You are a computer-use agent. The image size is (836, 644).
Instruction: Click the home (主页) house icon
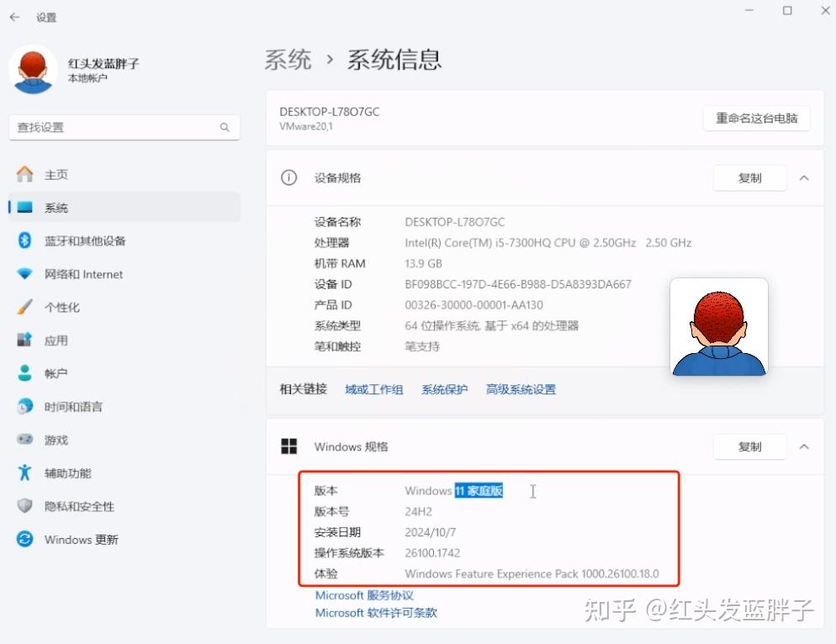24,174
